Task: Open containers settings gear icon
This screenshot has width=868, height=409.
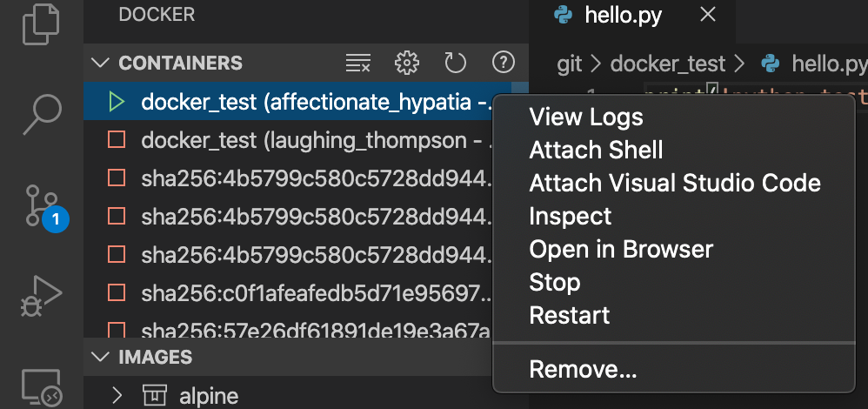Action: pos(407,63)
